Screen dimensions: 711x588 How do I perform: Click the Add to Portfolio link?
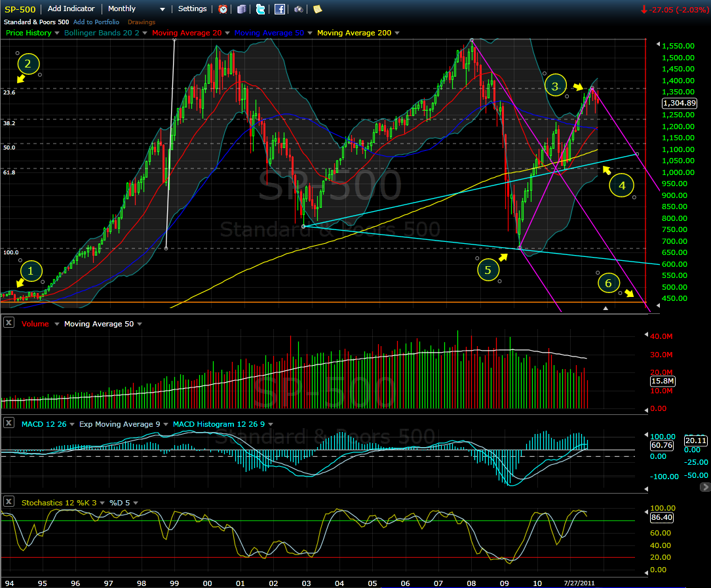click(96, 22)
